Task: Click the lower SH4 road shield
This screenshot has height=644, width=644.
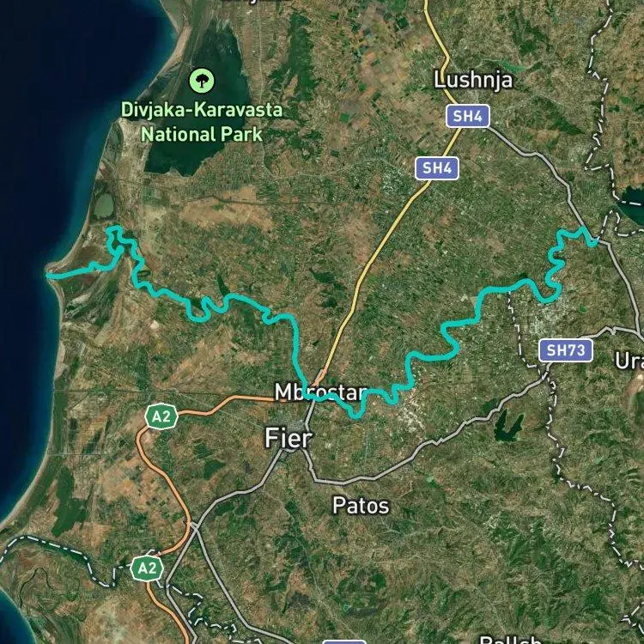Action: (x=436, y=168)
